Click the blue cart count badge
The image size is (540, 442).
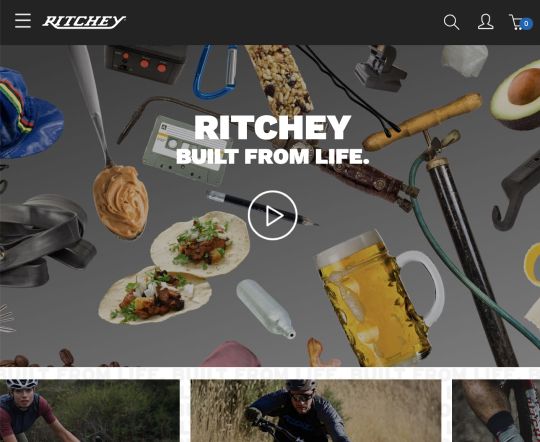(x=526, y=24)
